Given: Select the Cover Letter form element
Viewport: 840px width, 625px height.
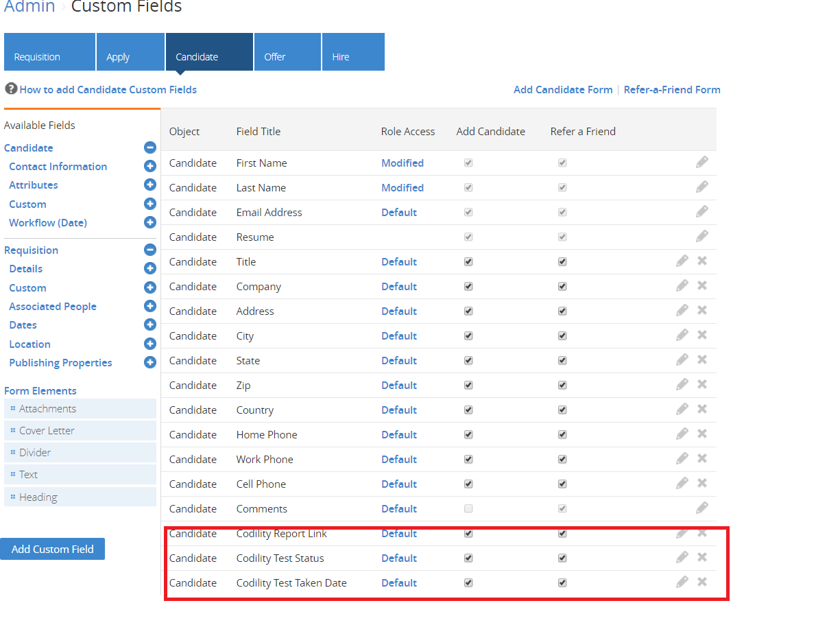Looking at the screenshot, I should (x=80, y=430).
